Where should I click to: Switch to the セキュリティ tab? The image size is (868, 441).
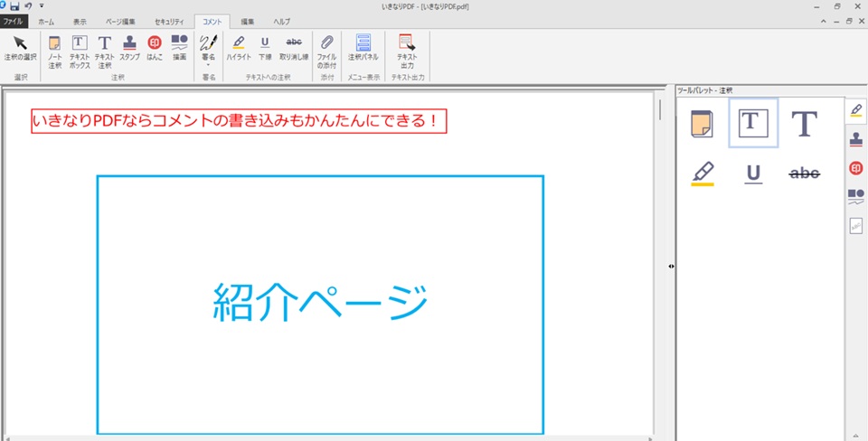click(x=168, y=20)
